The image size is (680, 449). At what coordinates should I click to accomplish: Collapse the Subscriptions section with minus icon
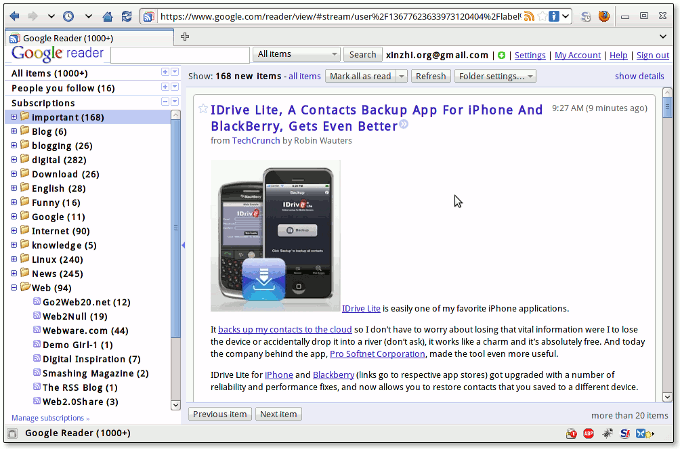165,102
